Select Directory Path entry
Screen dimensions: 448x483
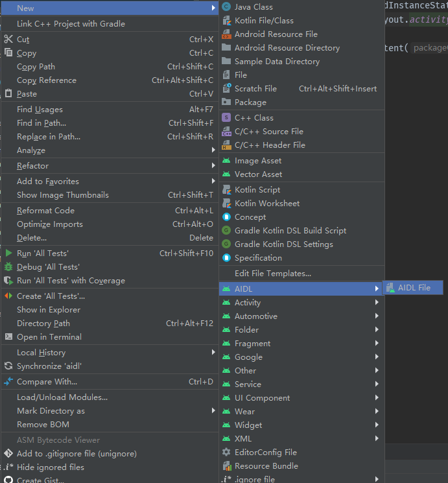coord(110,323)
